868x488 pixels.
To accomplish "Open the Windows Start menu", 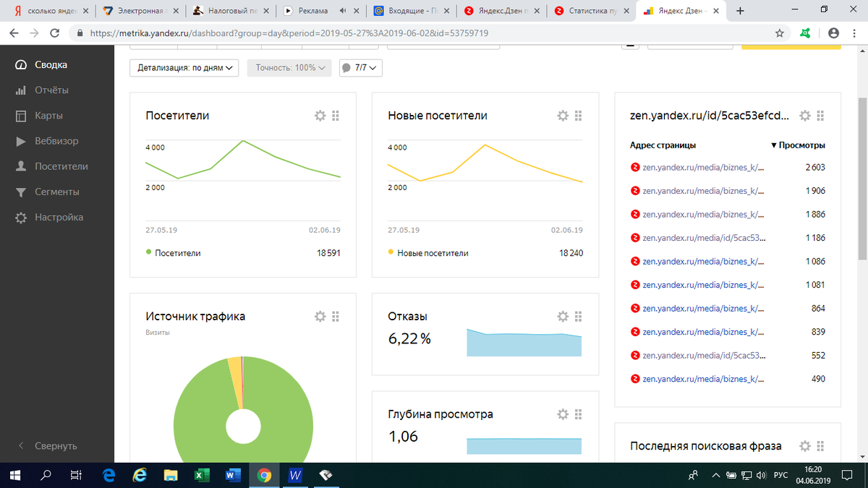I will coord(15,475).
